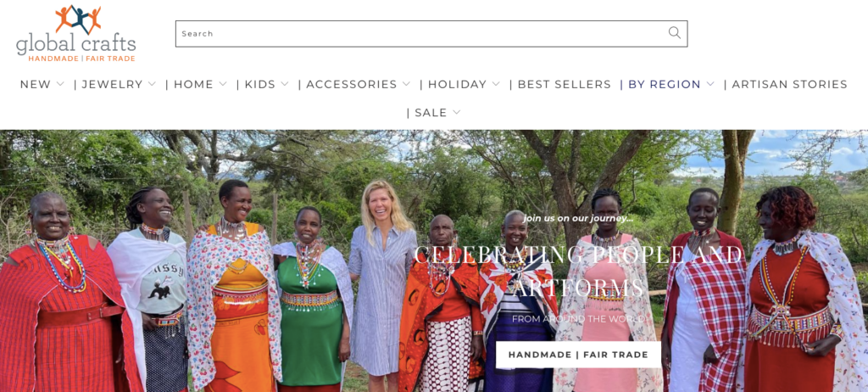868x392 pixels.
Task: Click the Celebrating People and Artforms headline
Action: pyautogui.click(x=578, y=271)
